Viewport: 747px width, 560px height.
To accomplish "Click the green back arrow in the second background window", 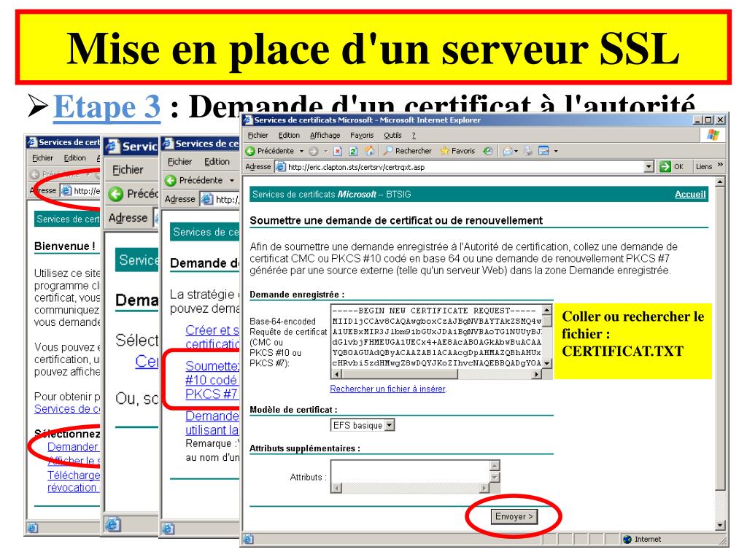I will tap(116, 194).
